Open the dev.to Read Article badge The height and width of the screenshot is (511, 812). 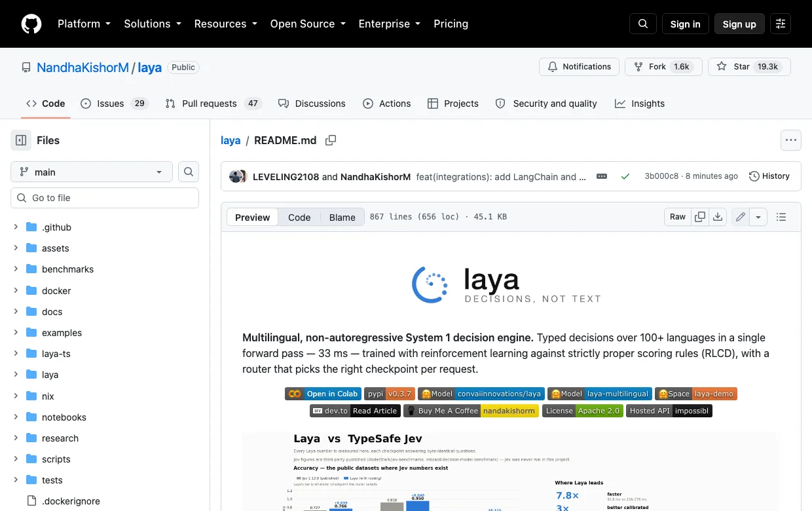pyautogui.click(x=355, y=411)
